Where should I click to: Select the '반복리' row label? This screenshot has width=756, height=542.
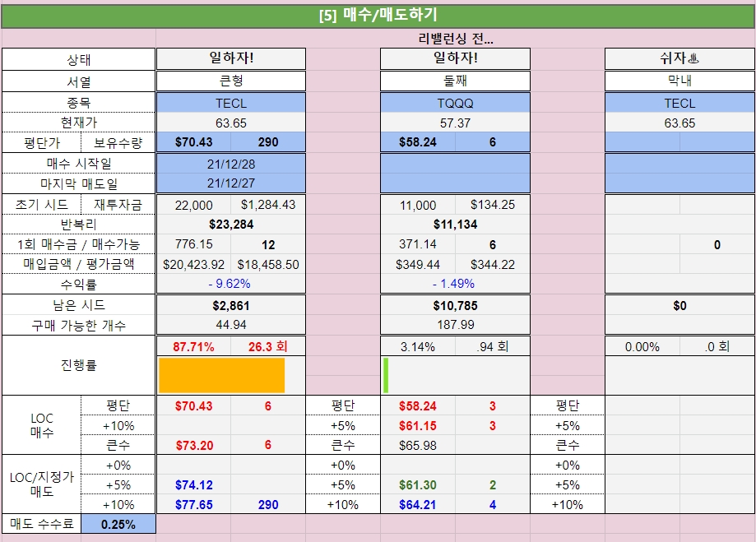tap(79, 225)
